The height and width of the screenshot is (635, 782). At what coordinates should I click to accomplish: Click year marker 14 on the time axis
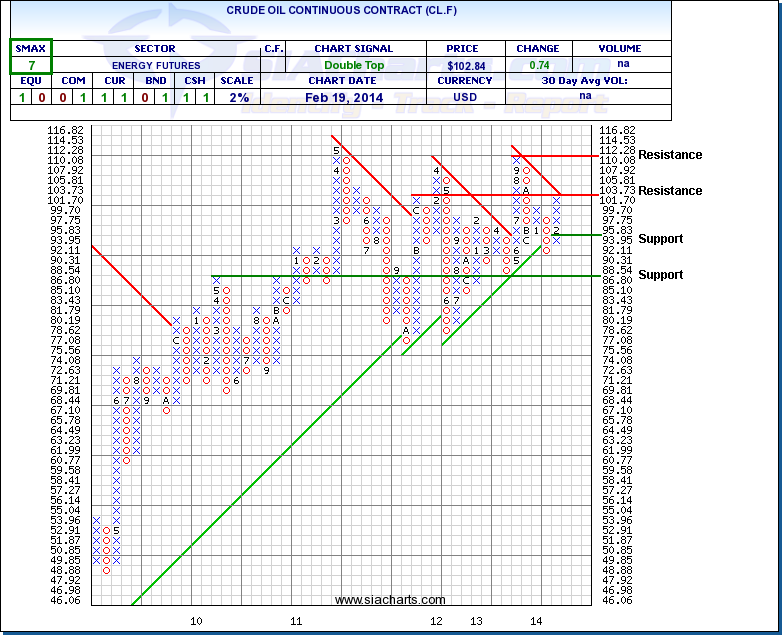(536, 621)
